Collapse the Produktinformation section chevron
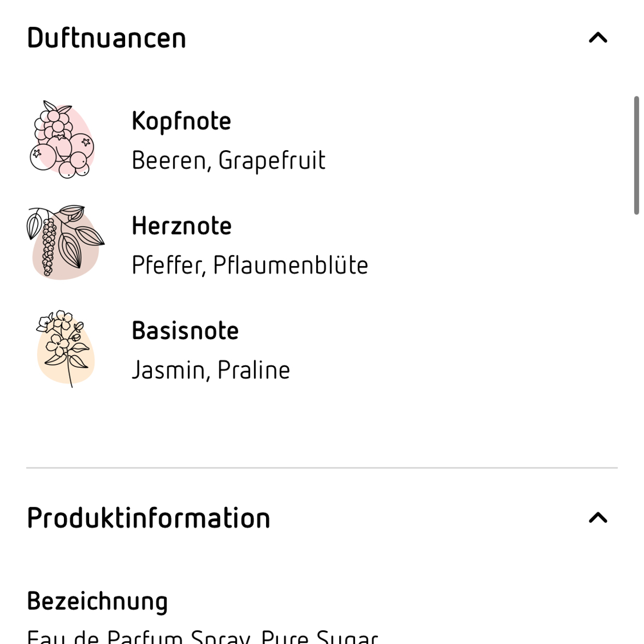Viewport: 644px width, 644px height. tap(598, 517)
